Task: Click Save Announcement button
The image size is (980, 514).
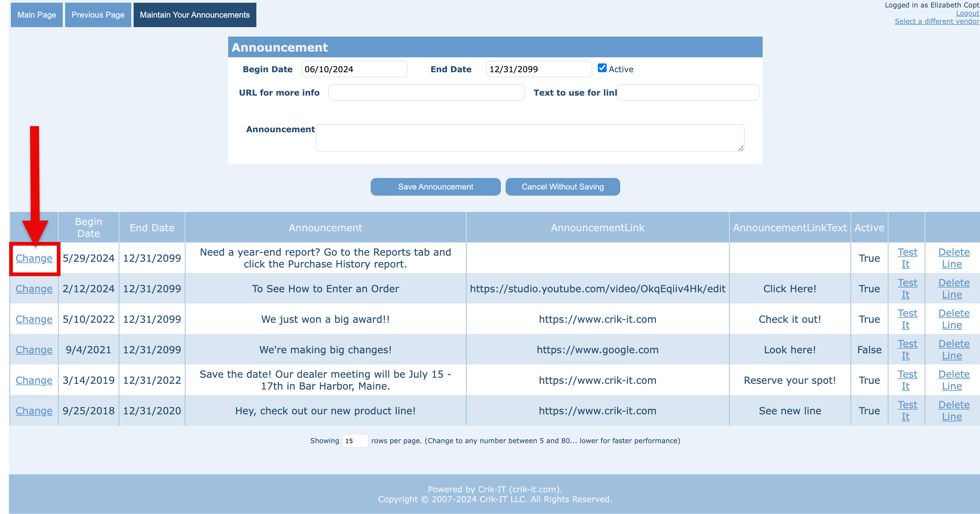Action: click(435, 187)
